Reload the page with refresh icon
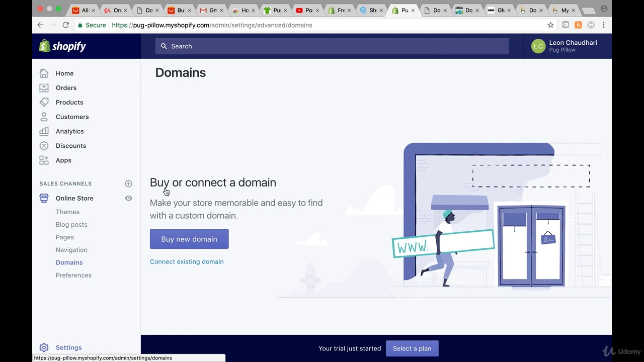Screen dimensions: 644x362 65,25
